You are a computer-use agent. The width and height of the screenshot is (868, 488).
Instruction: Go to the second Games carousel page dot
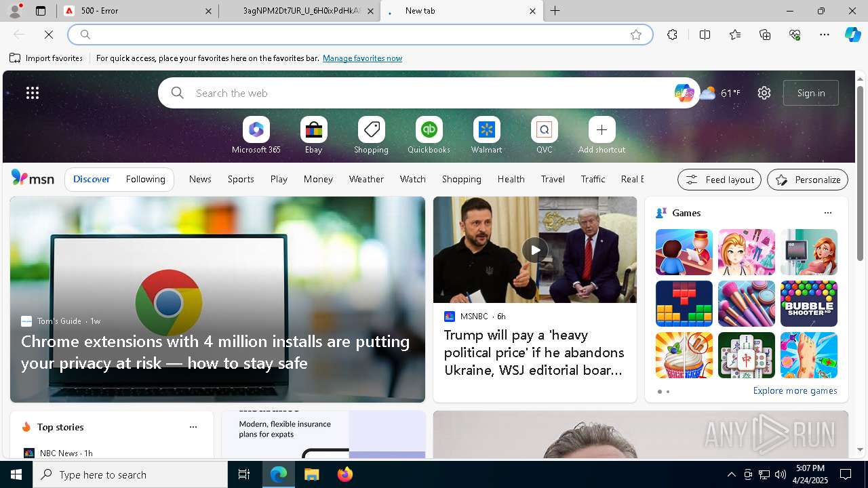coord(668,392)
